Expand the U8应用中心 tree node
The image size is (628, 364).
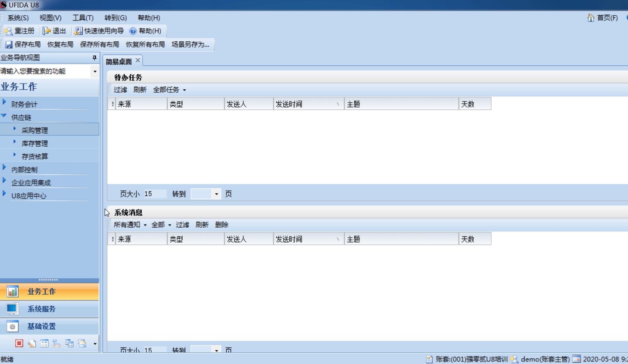4,194
